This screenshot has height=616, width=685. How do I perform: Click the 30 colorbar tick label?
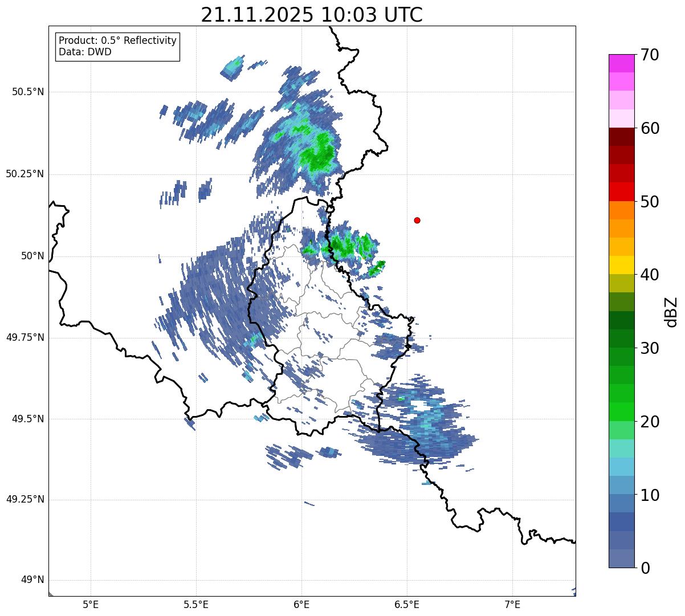click(x=650, y=348)
